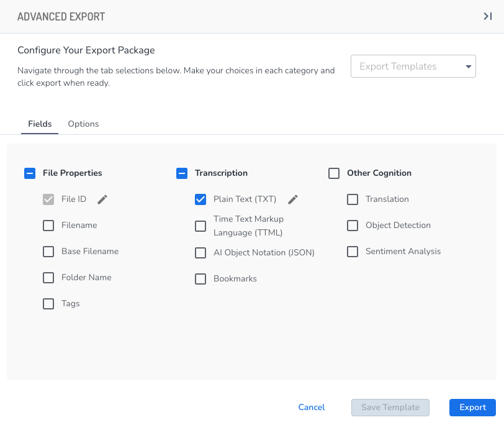Toggle the Transcription category checkbox

[182, 173]
